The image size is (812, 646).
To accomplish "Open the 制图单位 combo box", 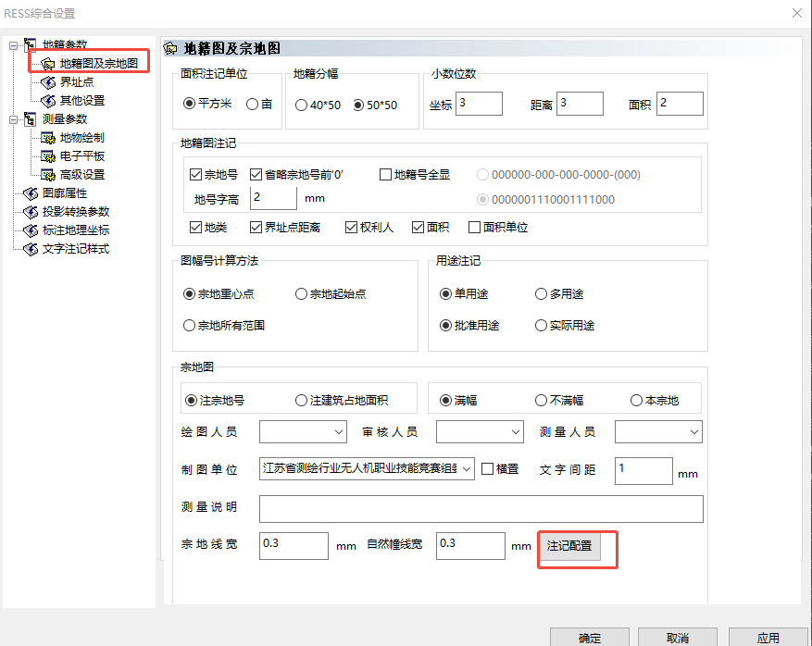I will tap(367, 469).
